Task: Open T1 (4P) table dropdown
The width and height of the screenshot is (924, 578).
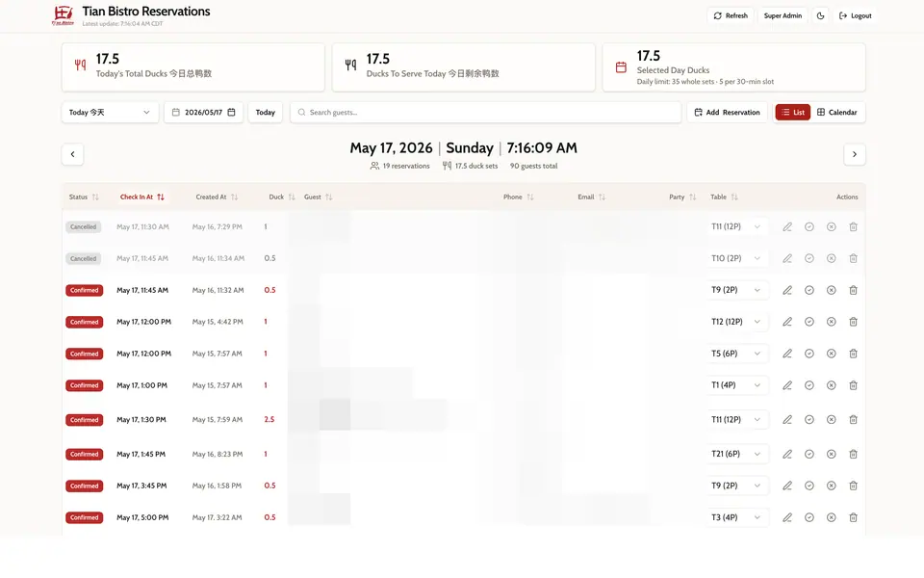Action: [x=736, y=385]
